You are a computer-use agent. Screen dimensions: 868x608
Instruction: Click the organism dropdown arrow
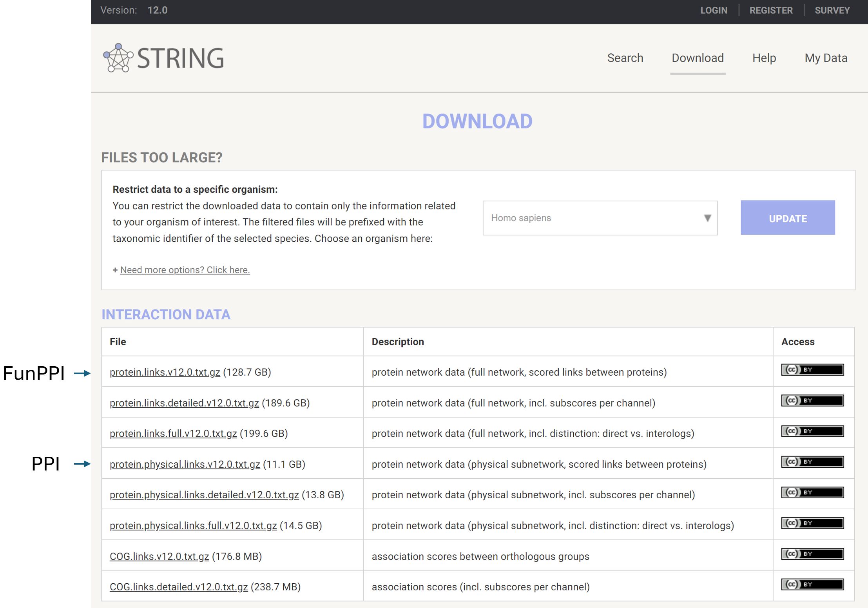coord(707,218)
